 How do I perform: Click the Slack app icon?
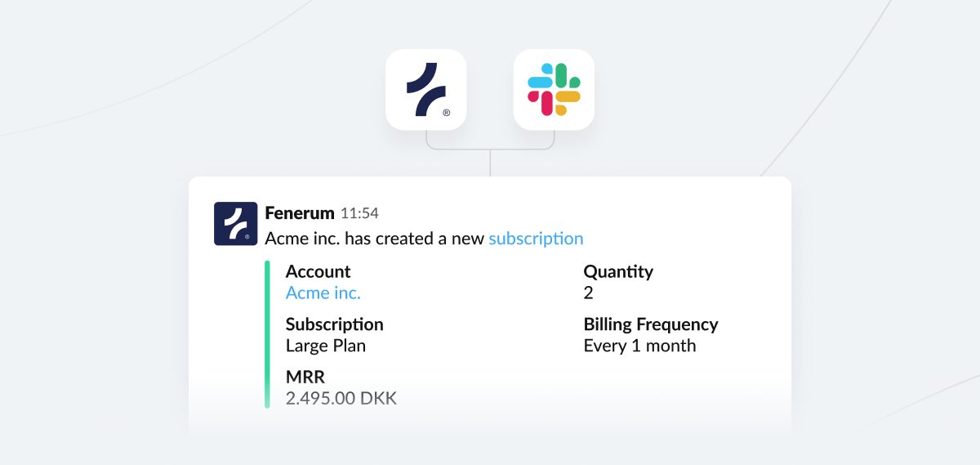click(x=554, y=89)
